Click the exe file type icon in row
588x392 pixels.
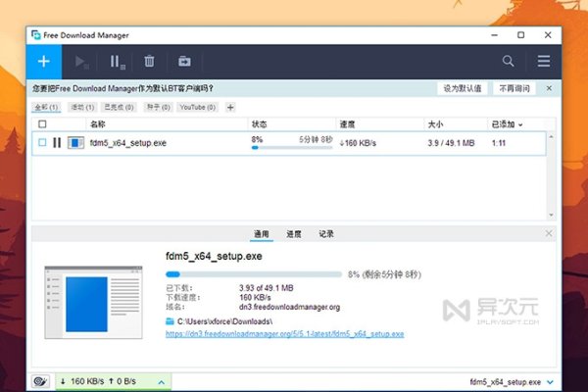75,142
